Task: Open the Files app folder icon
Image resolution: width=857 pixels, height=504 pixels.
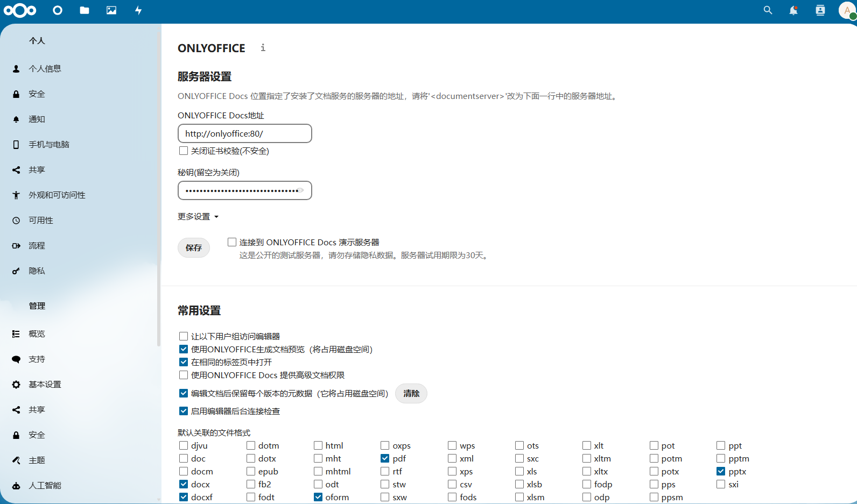Action: point(84,10)
